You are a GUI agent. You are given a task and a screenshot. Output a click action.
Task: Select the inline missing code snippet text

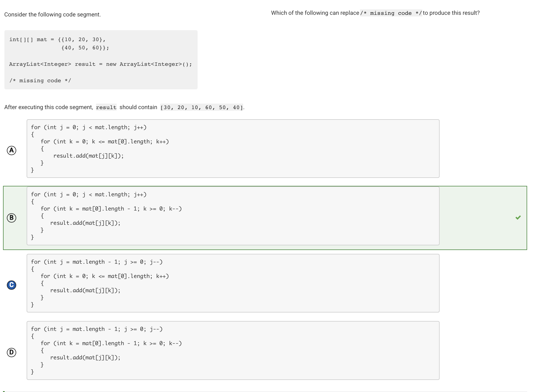coord(391,13)
